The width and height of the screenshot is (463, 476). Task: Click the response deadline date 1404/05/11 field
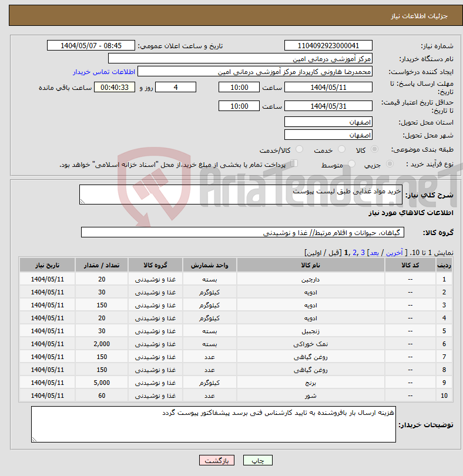[328, 88]
